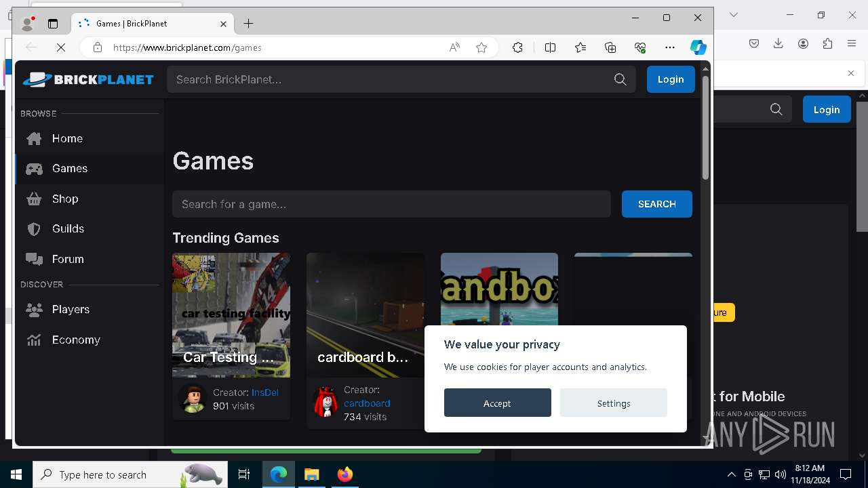Open creator cardboard's profile link

coord(367,403)
